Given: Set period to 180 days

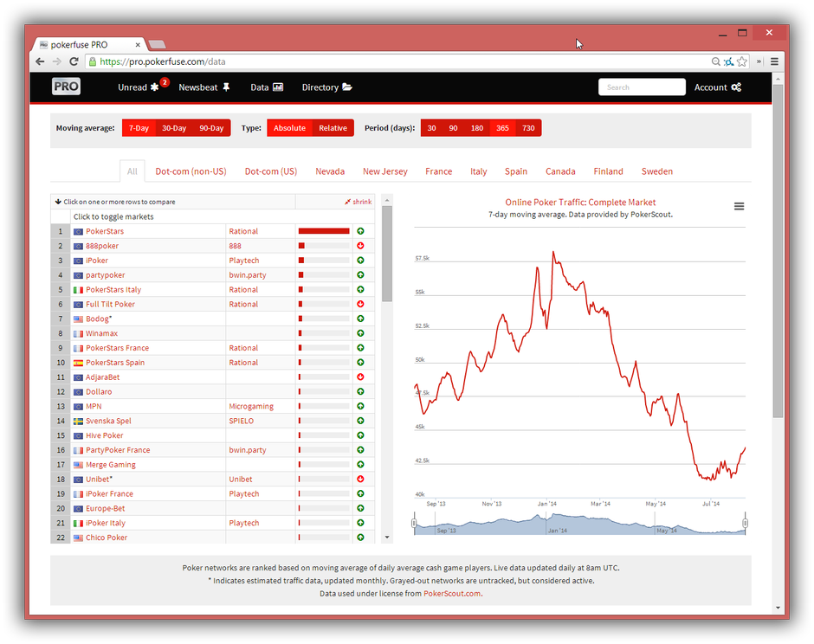Looking at the screenshot, I should (477, 128).
